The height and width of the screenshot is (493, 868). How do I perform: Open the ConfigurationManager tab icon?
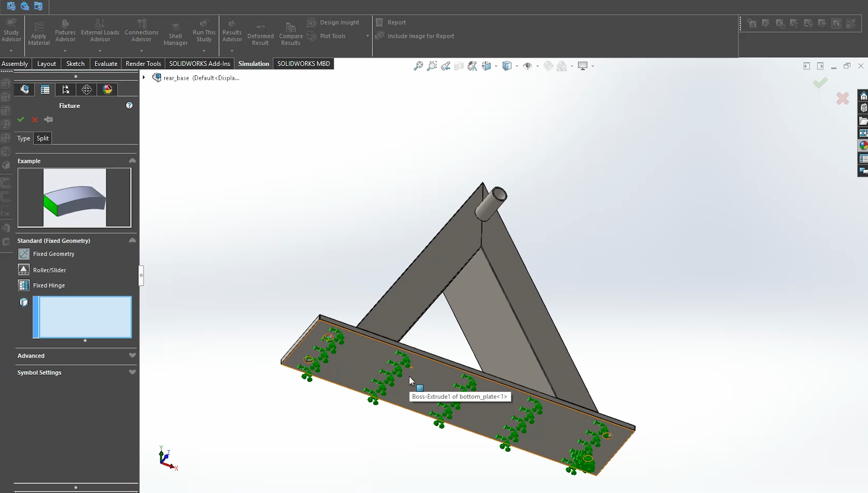[x=66, y=90]
